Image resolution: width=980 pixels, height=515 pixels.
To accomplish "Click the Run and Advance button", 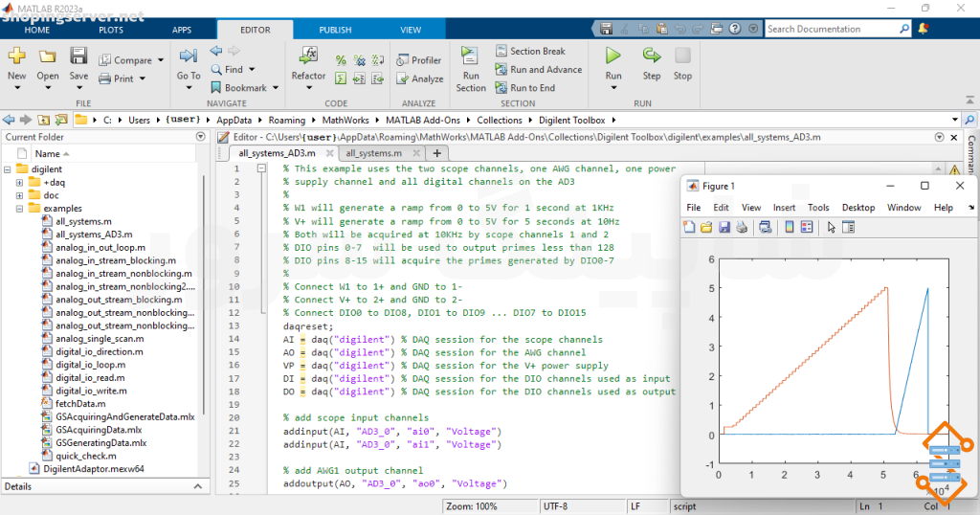I will (x=539, y=69).
